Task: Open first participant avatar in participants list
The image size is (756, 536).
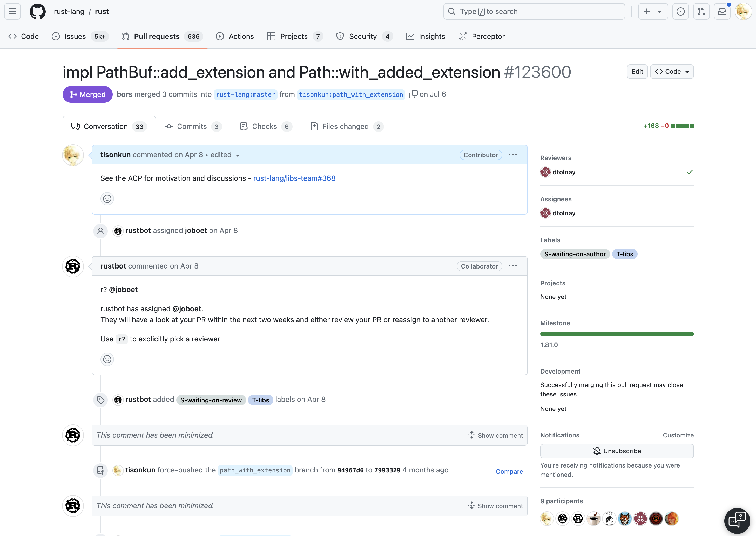Action: pyautogui.click(x=547, y=519)
